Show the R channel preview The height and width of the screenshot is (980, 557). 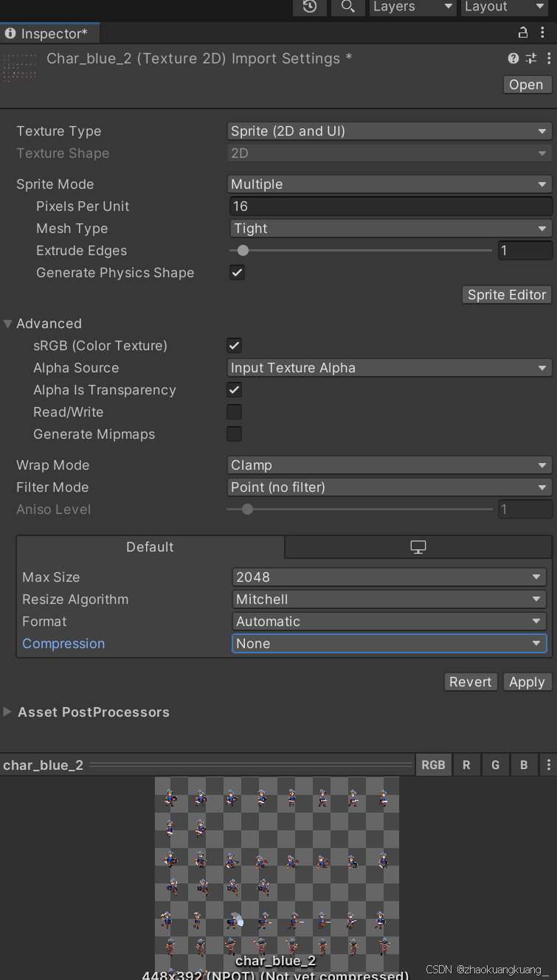pyautogui.click(x=466, y=765)
